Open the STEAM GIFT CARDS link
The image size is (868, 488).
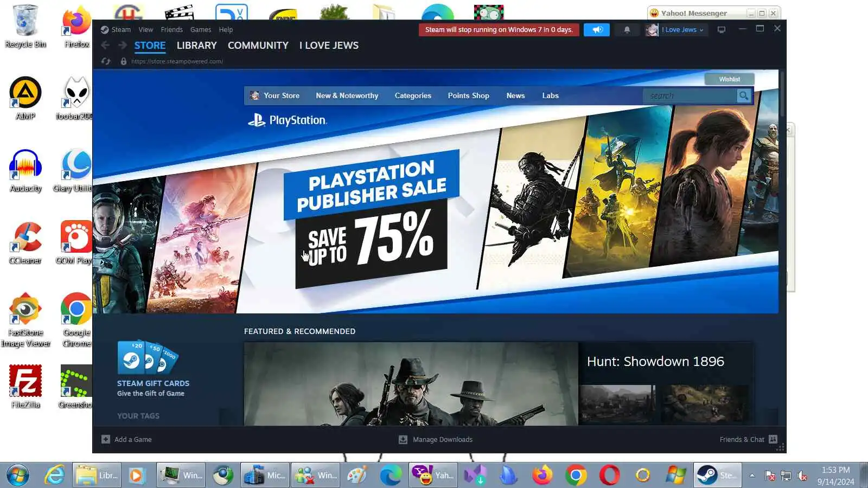tap(153, 383)
